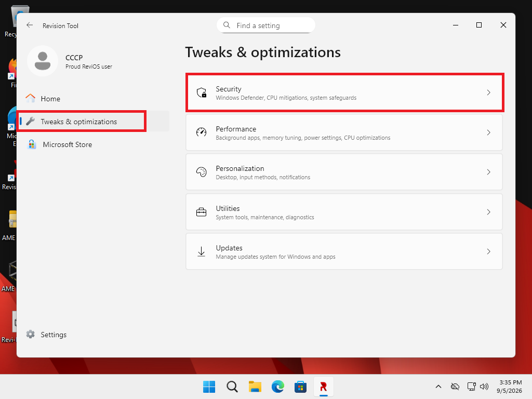Open the Personalization category title
Screen dimensions: 532x399
tap(240, 168)
